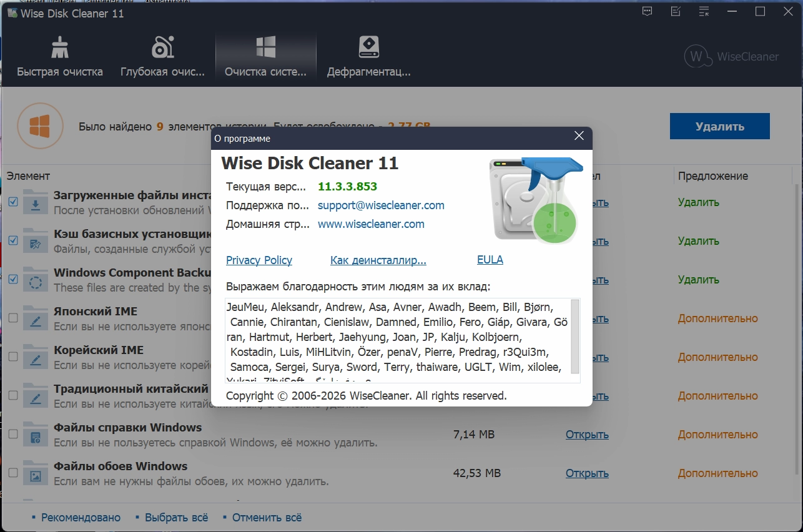
Task: Click folder icon for Кэш базисных установщиков row
Action: coord(36,241)
